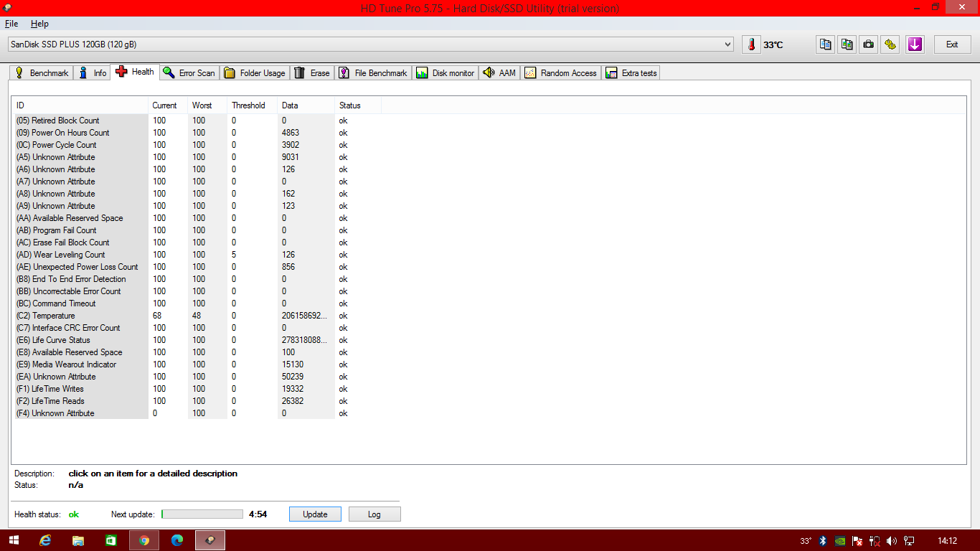The width and height of the screenshot is (980, 551).
Task: Open the File menu
Action: 11,24
